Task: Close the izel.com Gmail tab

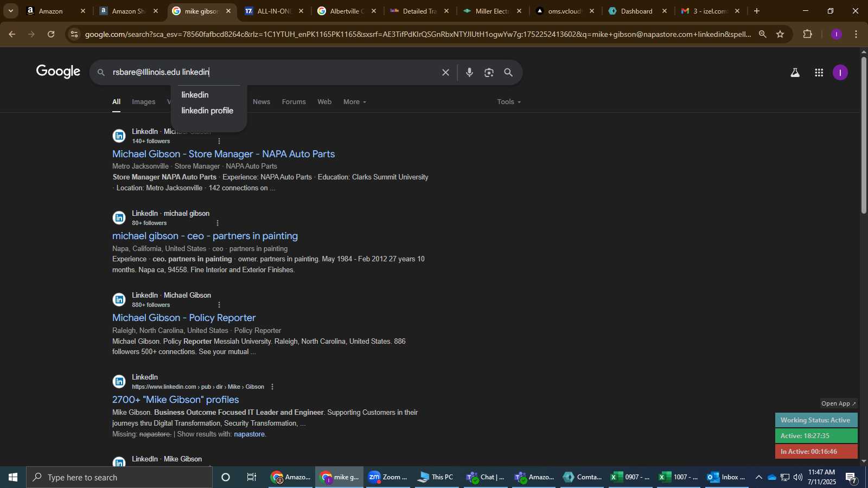Action: point(737,11)
